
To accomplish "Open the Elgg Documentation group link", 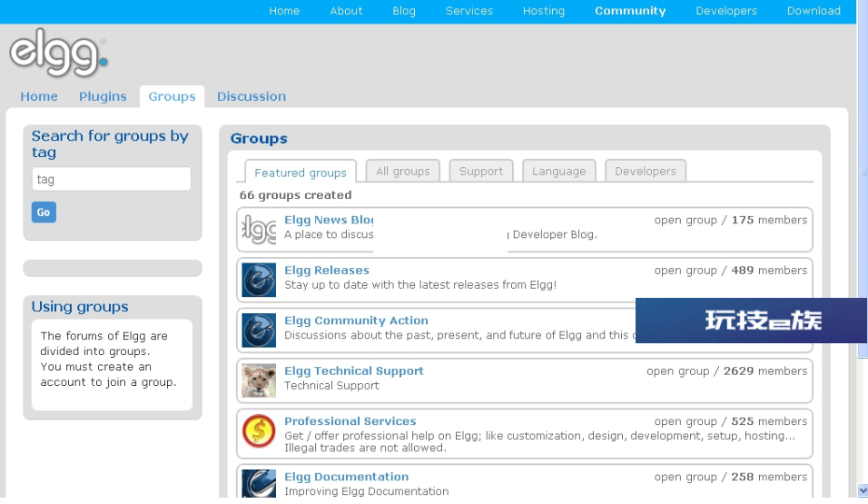I will 347,477.
